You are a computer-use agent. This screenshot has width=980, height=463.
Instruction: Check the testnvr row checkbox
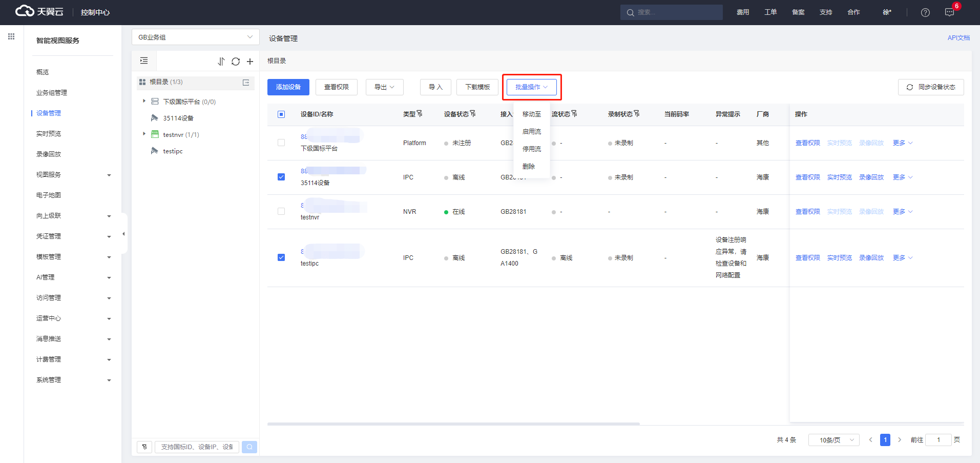[281, 211]
